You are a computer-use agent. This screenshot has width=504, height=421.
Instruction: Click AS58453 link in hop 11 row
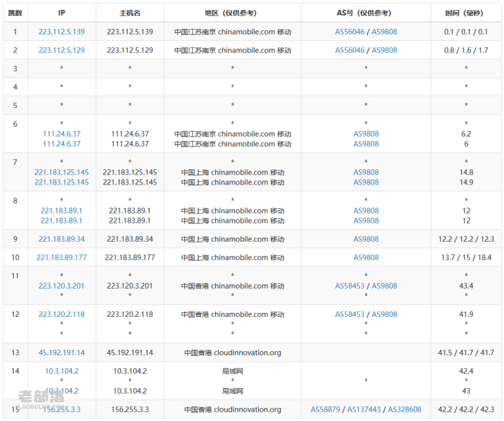[349, 286]
